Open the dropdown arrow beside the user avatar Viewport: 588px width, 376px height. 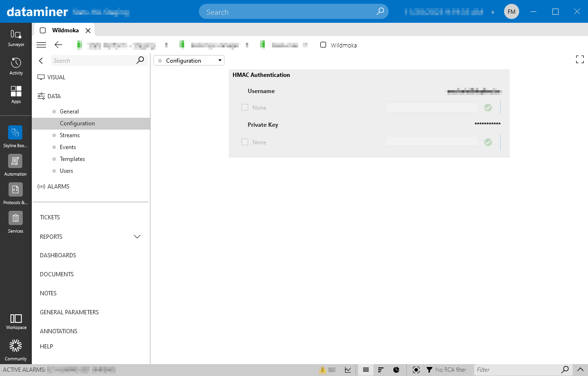click(493, 12)
